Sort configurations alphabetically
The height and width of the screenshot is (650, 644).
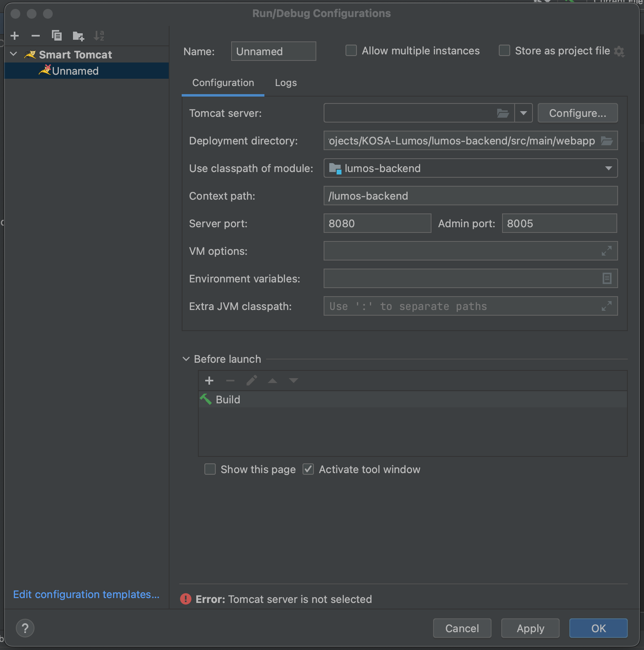[99, 36]
